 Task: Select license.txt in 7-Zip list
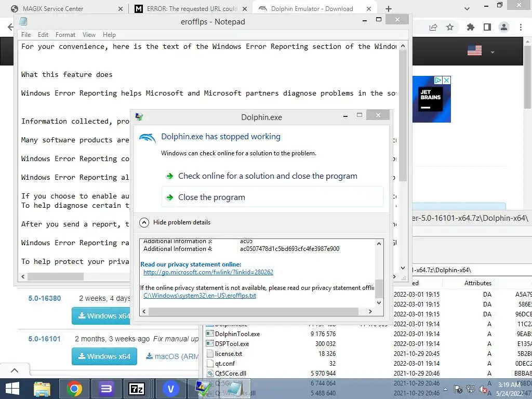(x=229, y=353)
